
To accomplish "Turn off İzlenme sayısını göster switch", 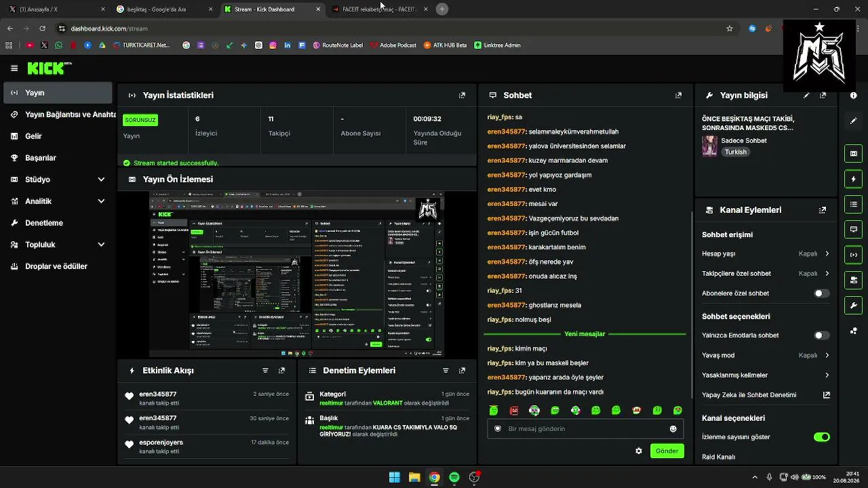I will point(821,437).
